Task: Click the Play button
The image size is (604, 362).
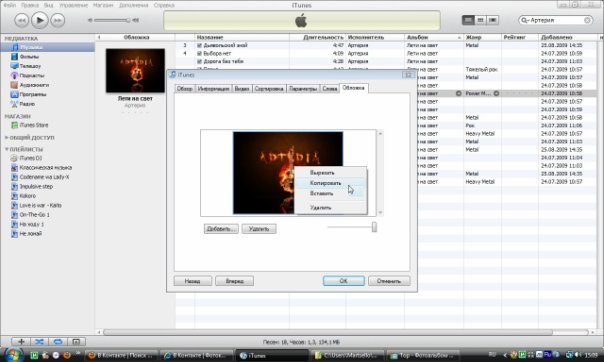Action: pos(39,20)
